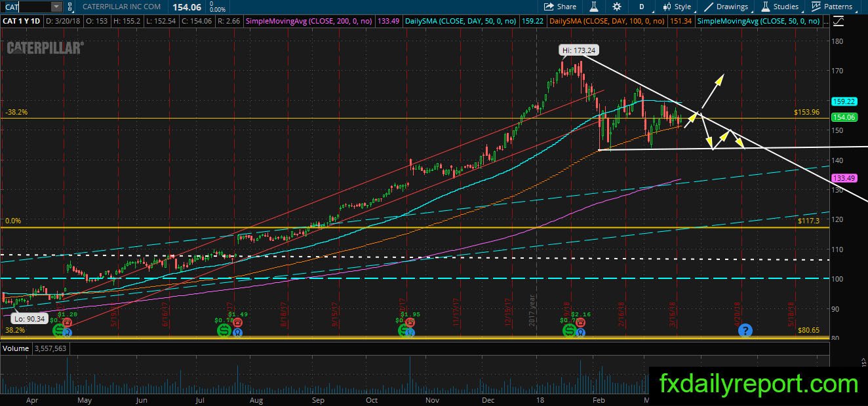Click the 0.0% Fibonacci label

[x=13, y=221]
